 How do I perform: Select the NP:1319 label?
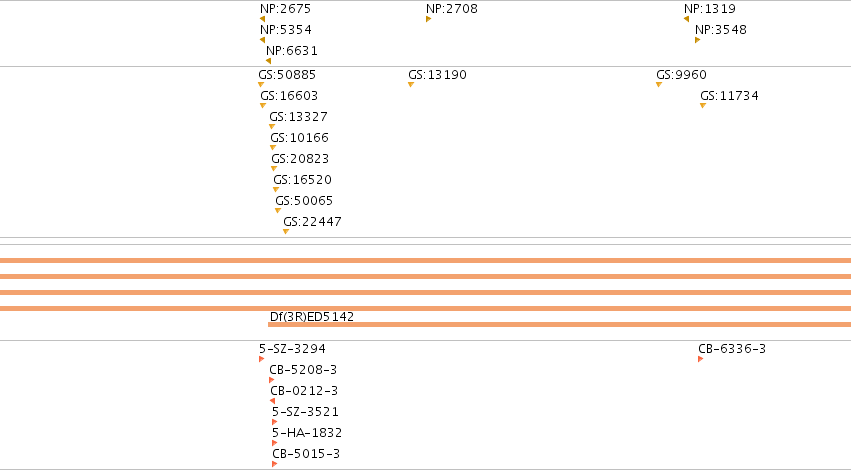[710, 9]
